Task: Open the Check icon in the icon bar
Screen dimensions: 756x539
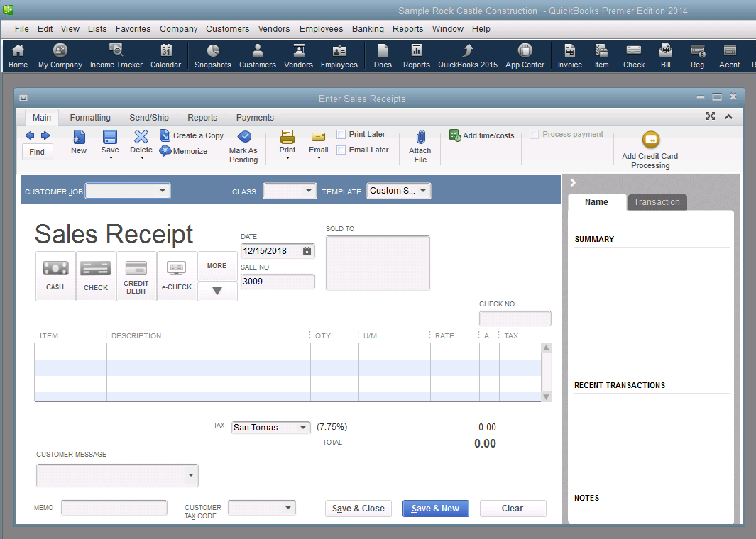Action: [633, 56]
